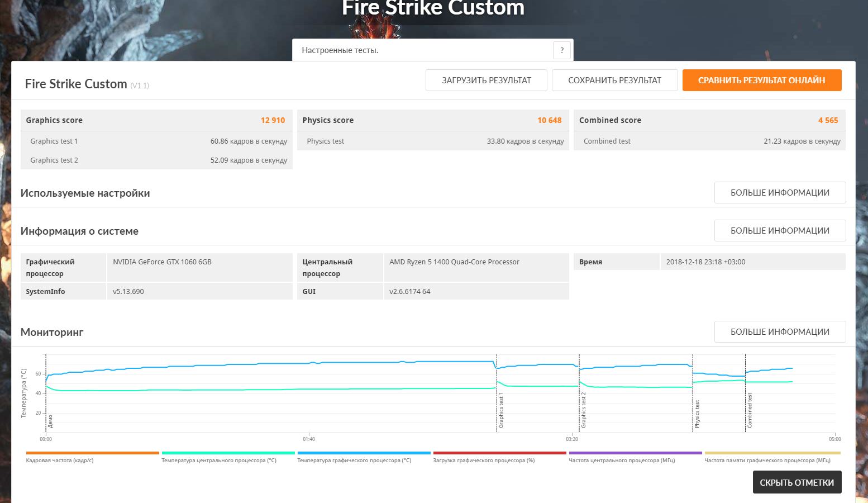Select the Graphics test 1 chart marker
868x503 pixels.
(501, 411)
